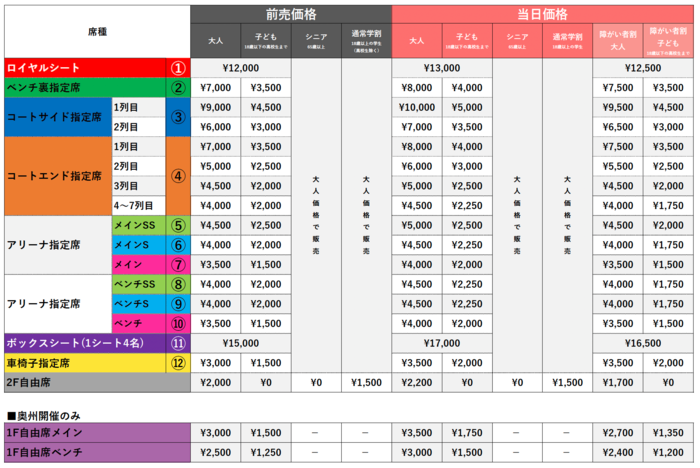Click the 4〜7列目 row label
The height and width of the screenshot is (468, 700).
click(x=136, y=205)
